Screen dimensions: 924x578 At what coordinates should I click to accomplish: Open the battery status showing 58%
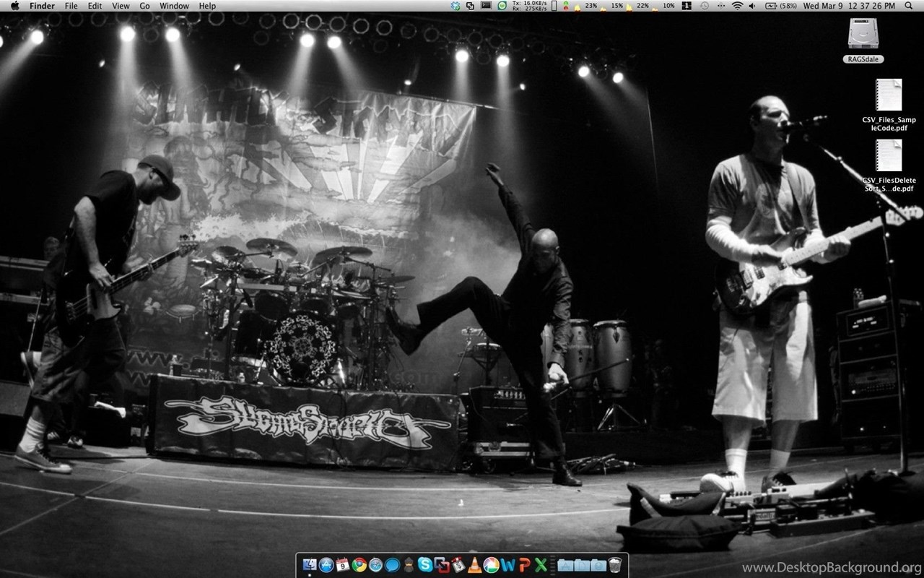pos(782,6)
